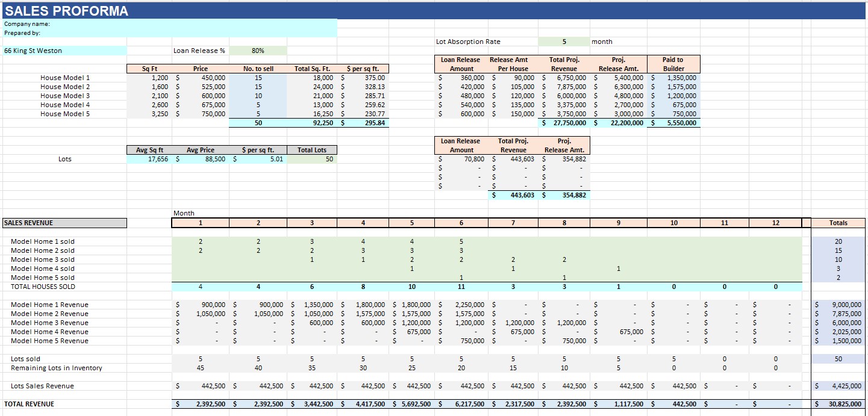
Task: Select the Lots sold label
Action: pyautogui.click(x=25, y=359)
